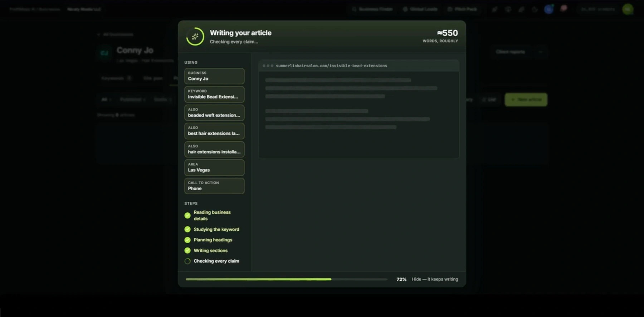The height and width of the screenshot is (317, 644).
Task: Click the green user avatar in the top bar
Action: [628, 9]
